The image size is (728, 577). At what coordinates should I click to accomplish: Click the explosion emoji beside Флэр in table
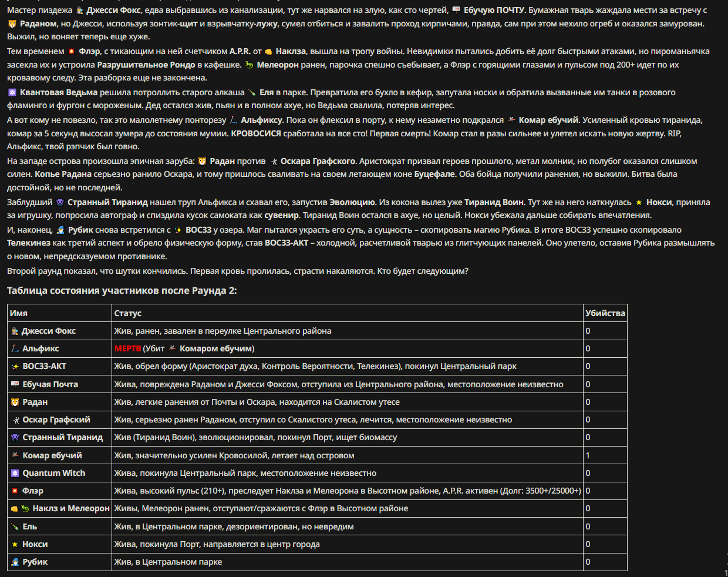coord(15,491)
